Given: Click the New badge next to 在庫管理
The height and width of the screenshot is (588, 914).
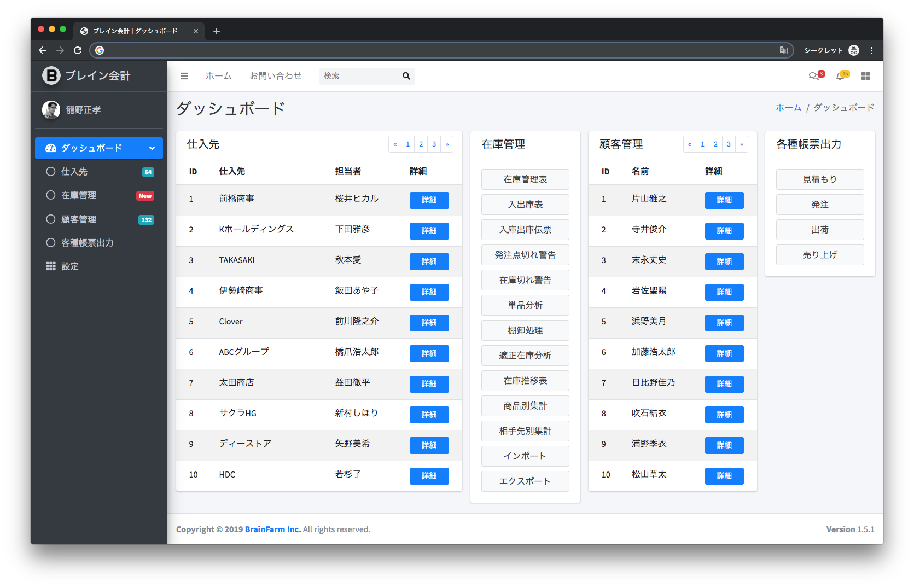Looking at the screenshot, I should pyautogui.click(x=145, y=196).
